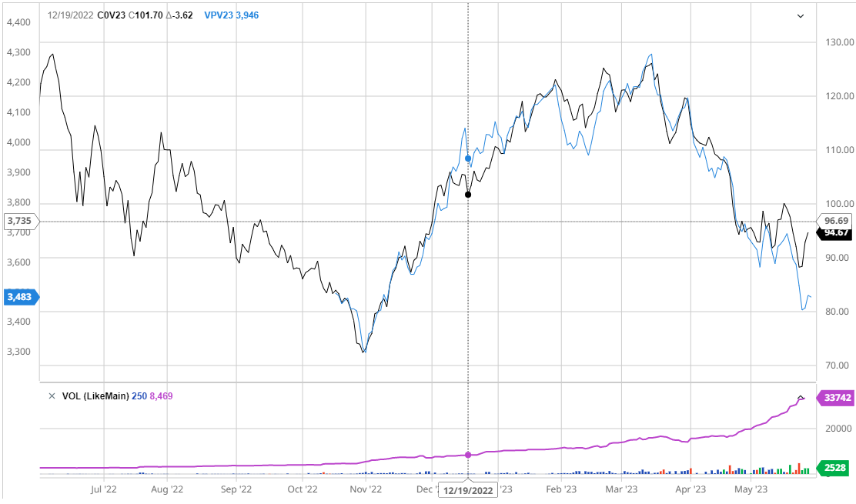856x504 pixels.
Task: Click the Mar '23 time axis label
Action: coord(620,489)
